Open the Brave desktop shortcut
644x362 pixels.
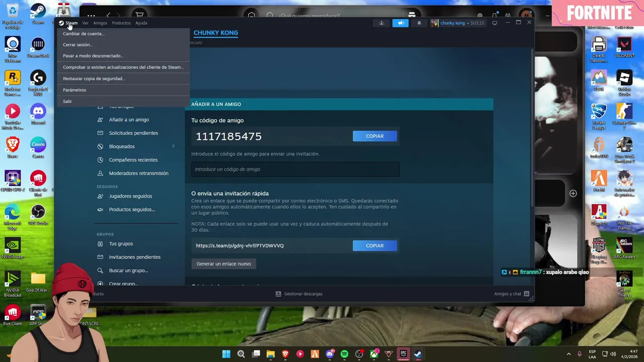(x=13, y=147)
